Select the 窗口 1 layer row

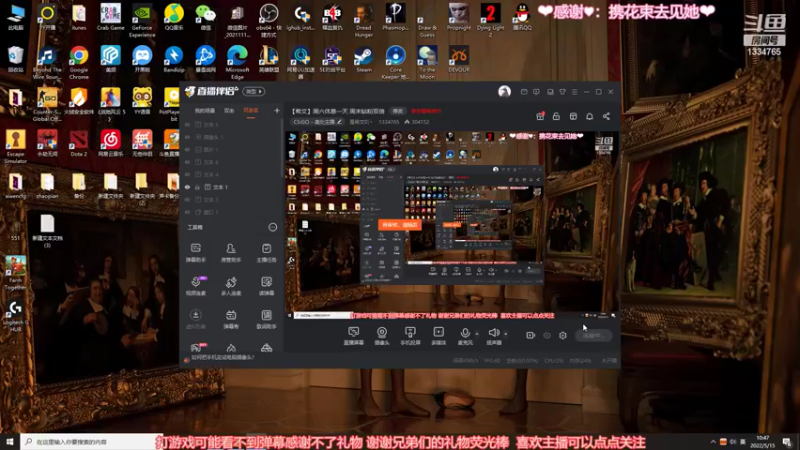pyautogui.click(x=232, y=212)
